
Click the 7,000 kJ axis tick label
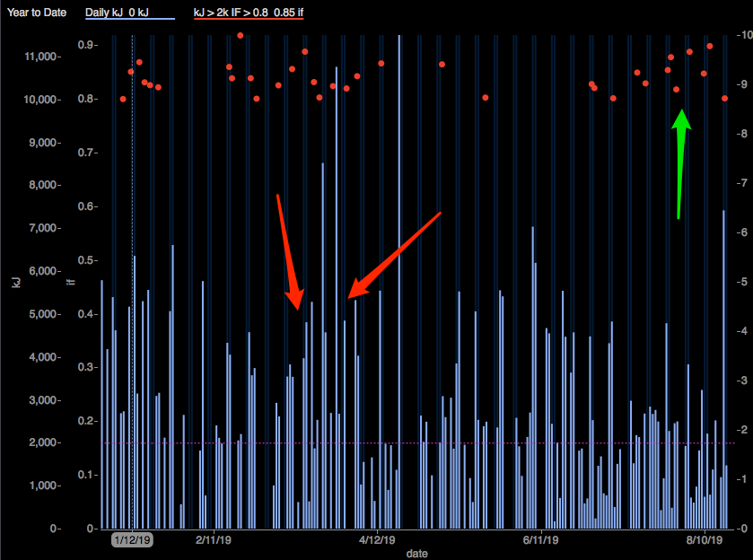tap(43, 228)
